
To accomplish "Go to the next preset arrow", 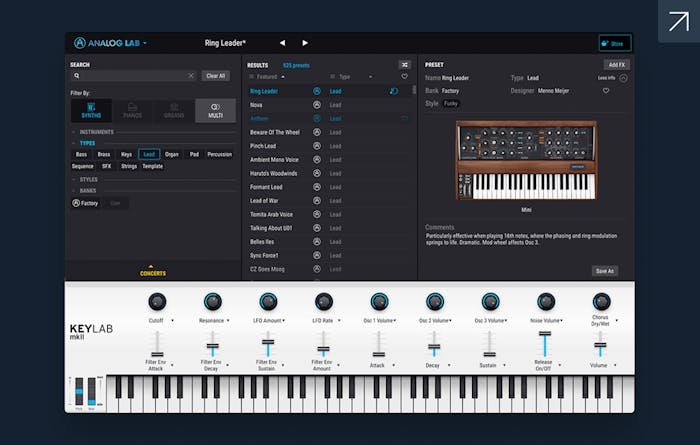I will pos(305,43).
